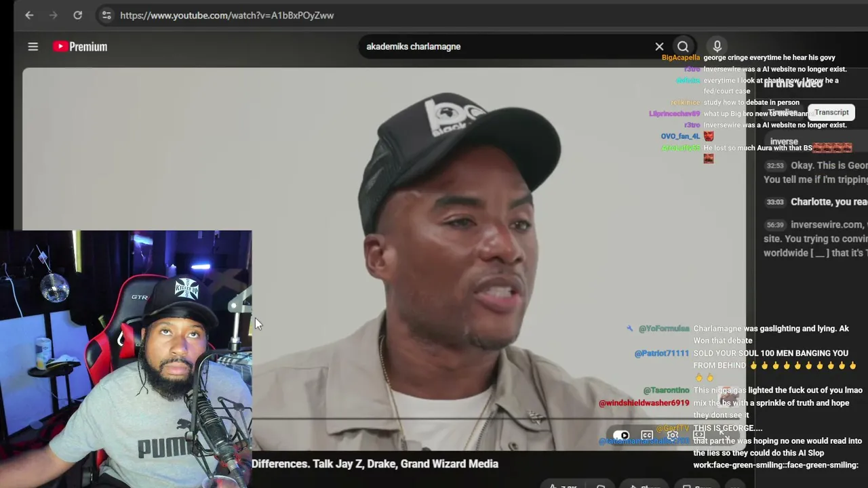Click the @GerfTV chat username

pos(673,428)
